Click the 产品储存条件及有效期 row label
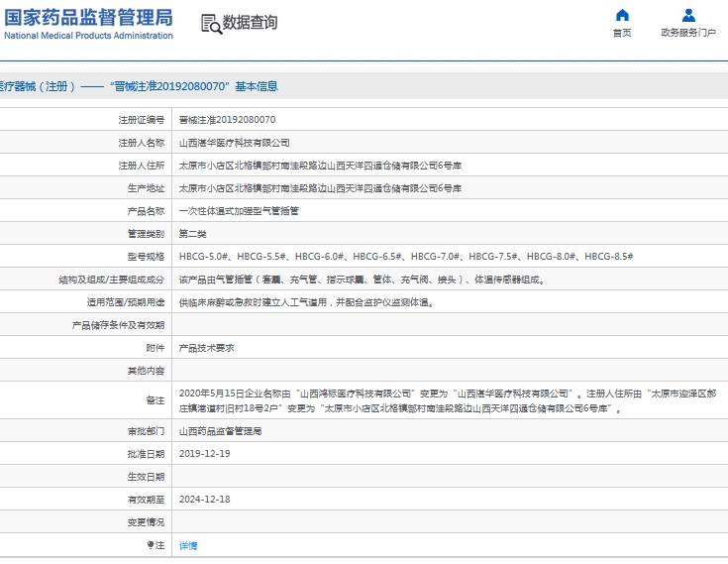This screenshot has height=564, width=728. (x=118, y=325)
